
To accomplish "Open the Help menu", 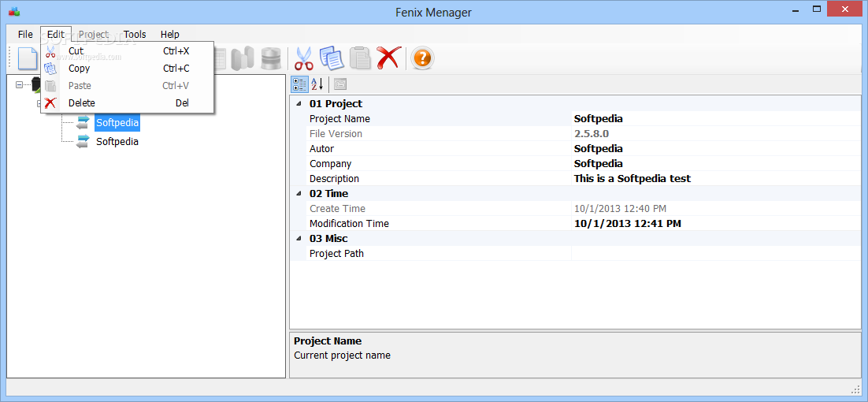I will 170,35.
